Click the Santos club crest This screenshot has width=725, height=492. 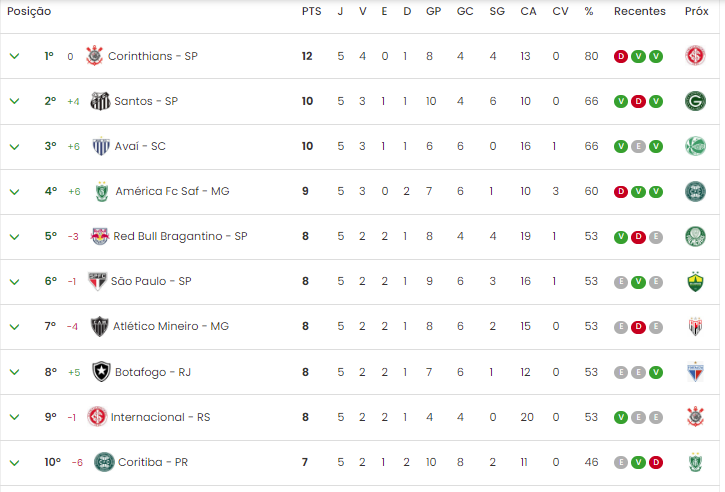pyautogui.click(x=100, y=101)
